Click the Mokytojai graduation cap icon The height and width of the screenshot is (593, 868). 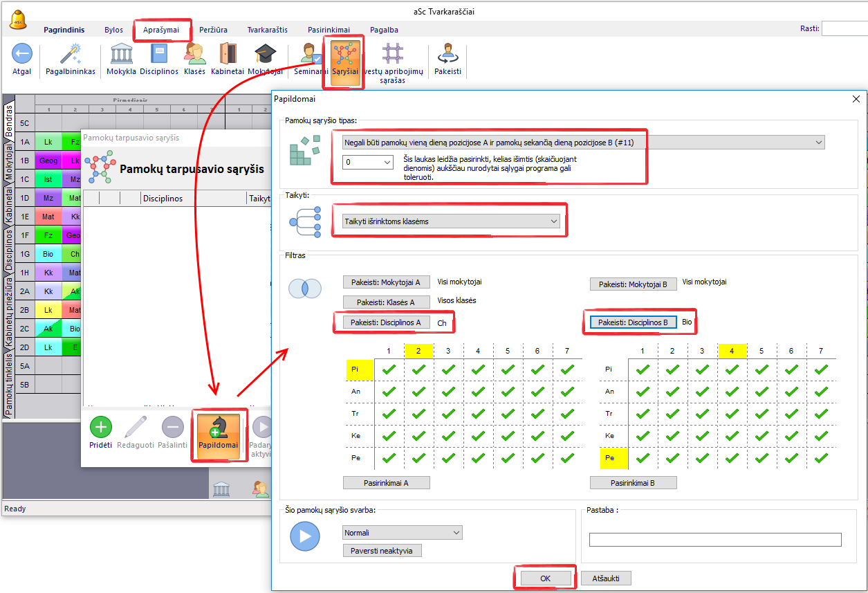(265, 54)
